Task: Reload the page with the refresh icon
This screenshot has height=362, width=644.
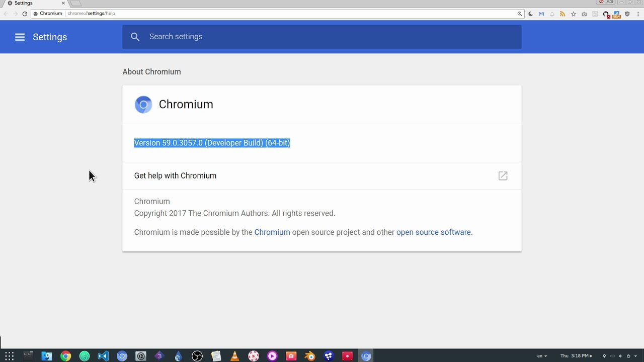Action: tap(25, 14)
